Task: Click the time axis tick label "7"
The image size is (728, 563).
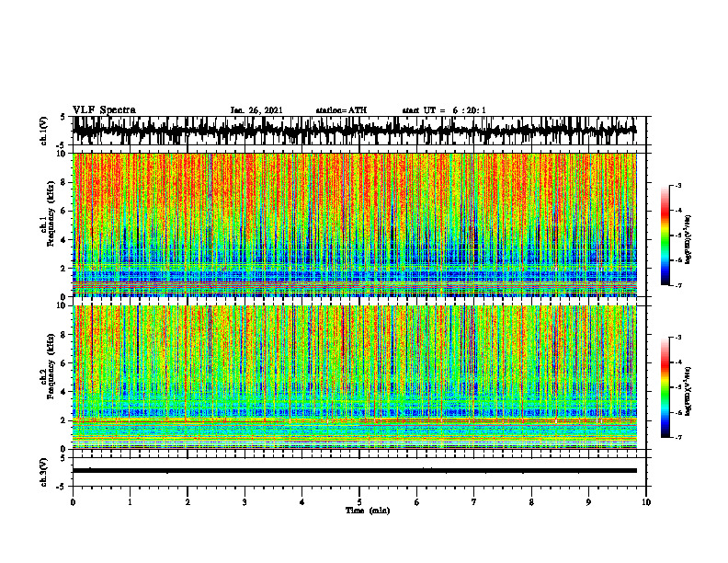Action: [473, 502]
